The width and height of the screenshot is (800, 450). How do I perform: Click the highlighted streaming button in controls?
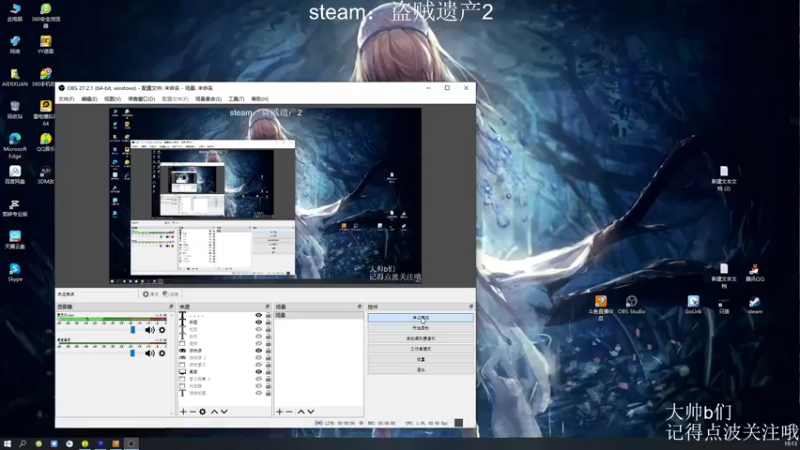421,318
